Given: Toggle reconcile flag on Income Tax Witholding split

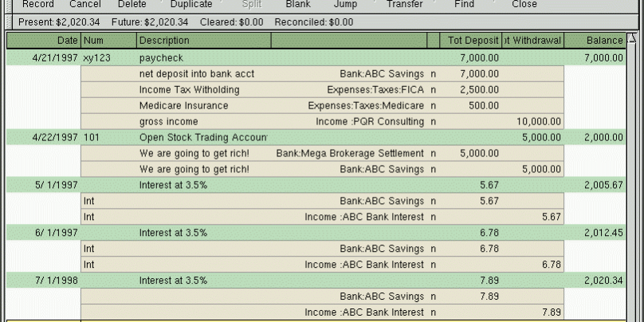Looking at the screenshot, I should 433,90.
